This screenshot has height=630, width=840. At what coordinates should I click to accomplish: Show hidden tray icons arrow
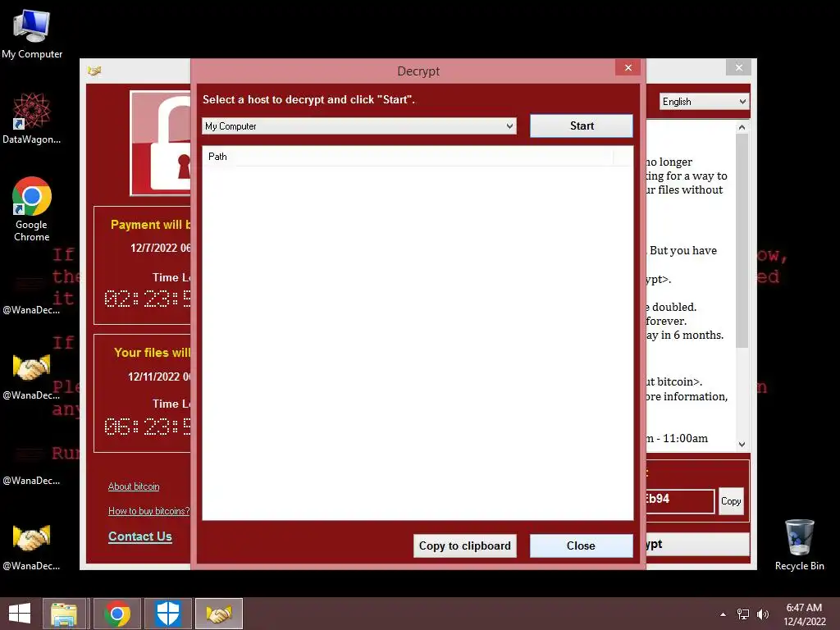click(724, 614)
